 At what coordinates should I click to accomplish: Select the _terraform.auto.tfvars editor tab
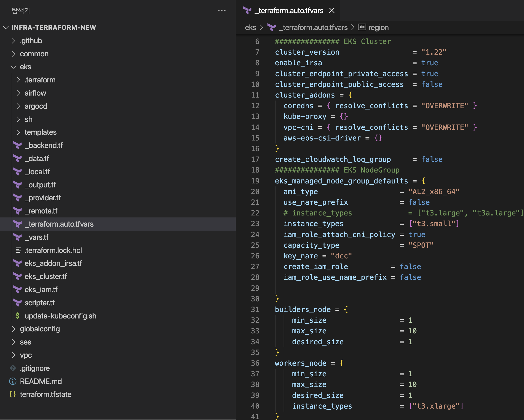[x=288, y=10]
